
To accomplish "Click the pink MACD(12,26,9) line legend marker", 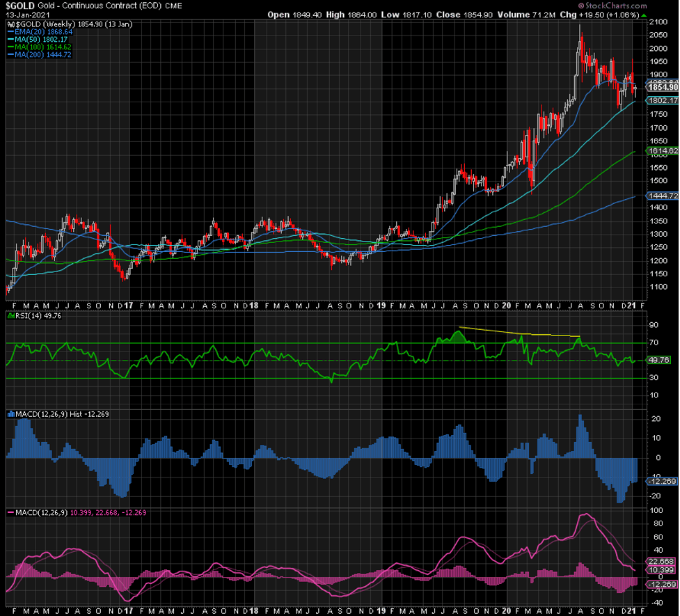I will pos(10,514).
